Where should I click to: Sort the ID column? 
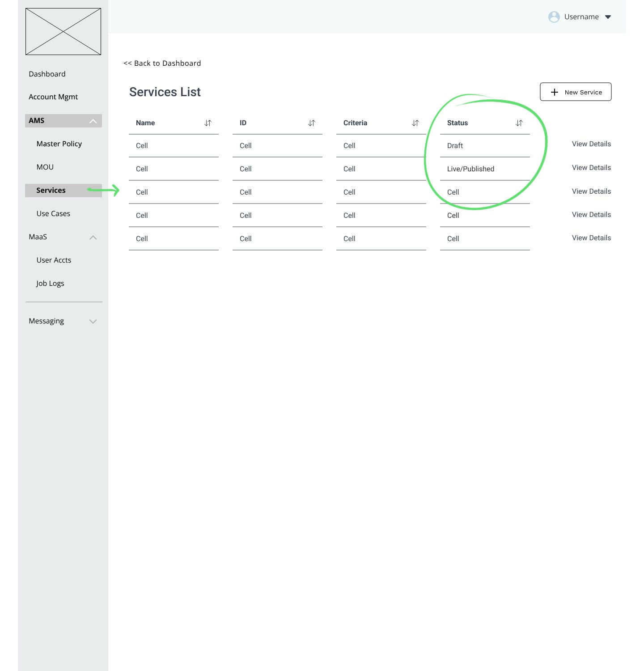coord(311,123)
